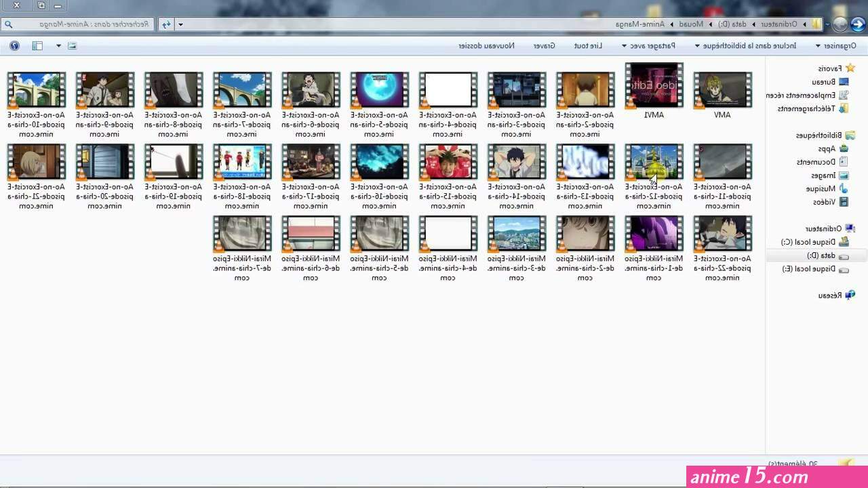This screenshot has height=488, width=868.
Task: Click the Back navigation button
Action: [858, 24]
